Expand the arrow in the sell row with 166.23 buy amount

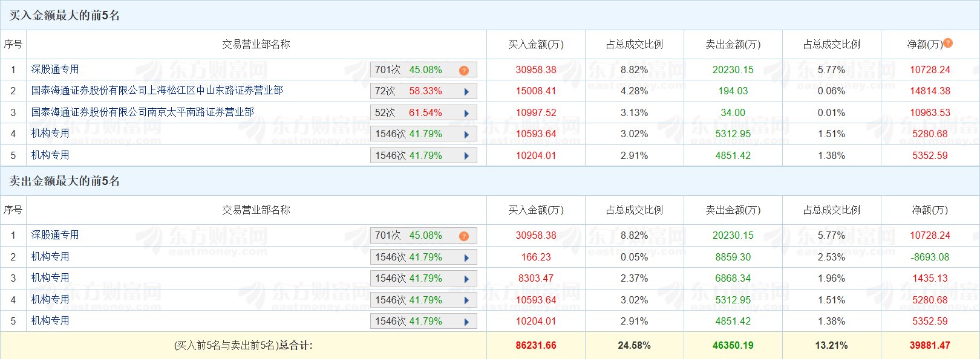click(466, 257)
